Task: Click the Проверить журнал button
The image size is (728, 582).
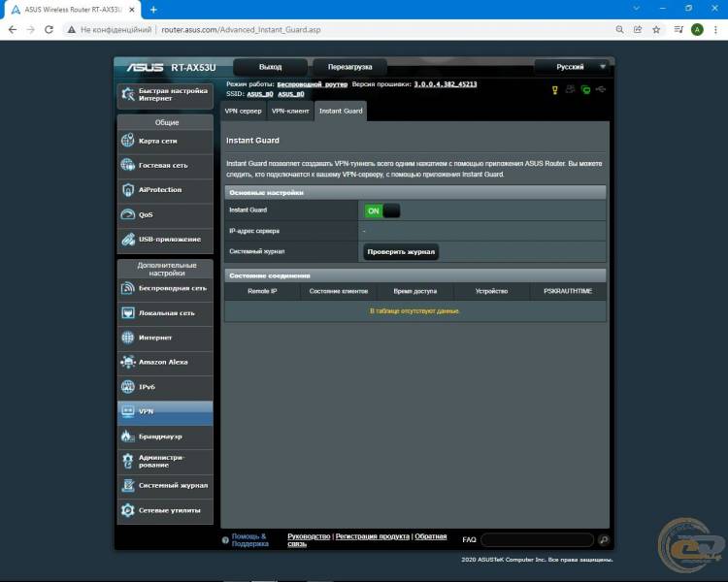Action: 401,252
